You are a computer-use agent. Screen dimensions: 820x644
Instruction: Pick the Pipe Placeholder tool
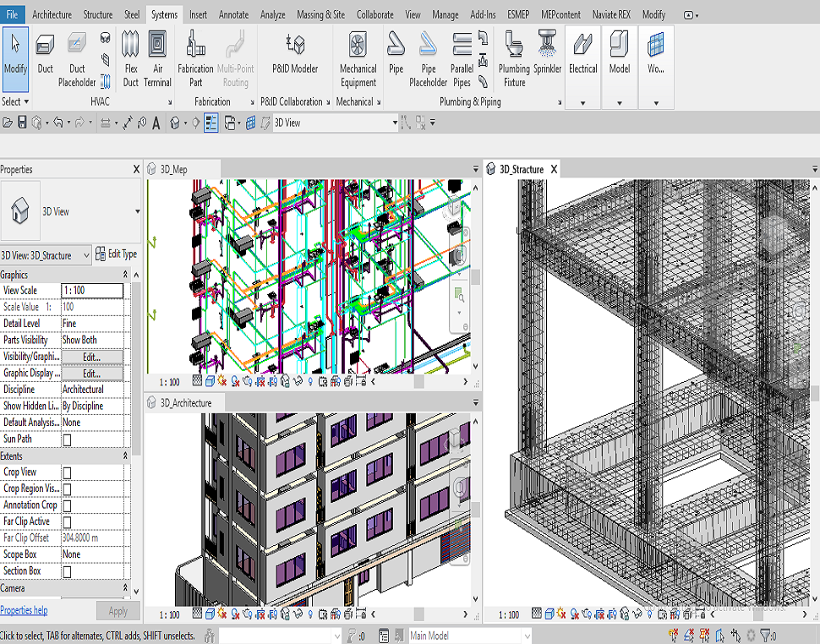(x=429, y=60)
